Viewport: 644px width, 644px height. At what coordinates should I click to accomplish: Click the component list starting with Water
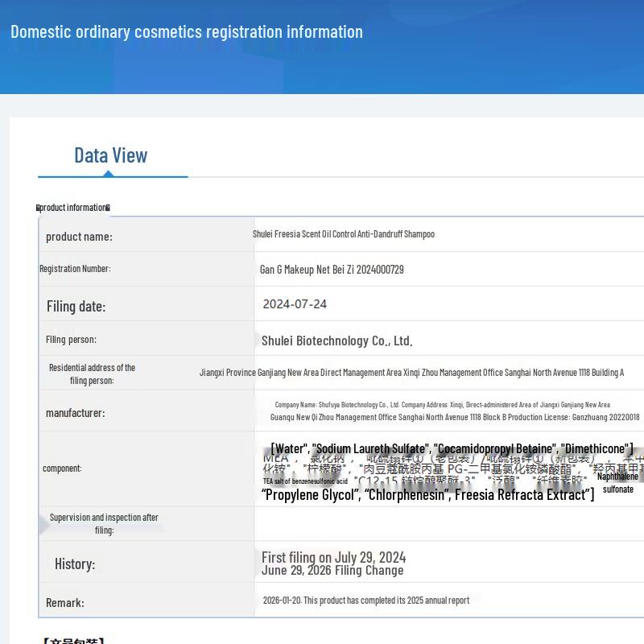pos(452,448)
